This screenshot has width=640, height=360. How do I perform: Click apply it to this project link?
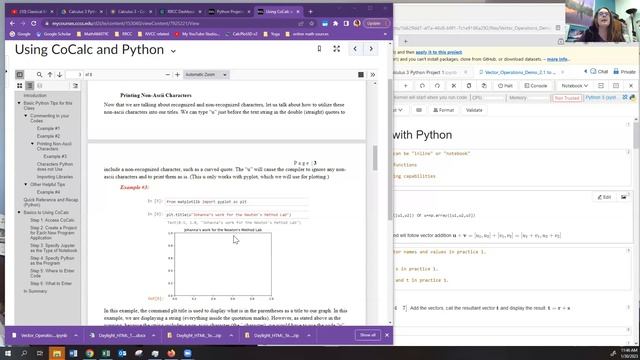[439, 52]
